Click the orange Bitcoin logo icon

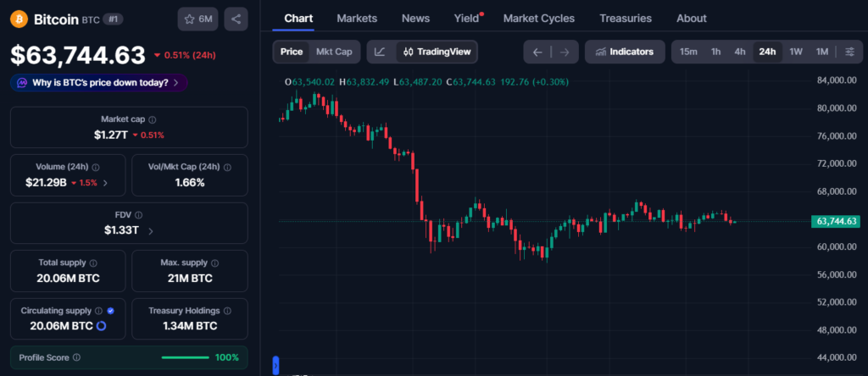(x=19, y=19)
